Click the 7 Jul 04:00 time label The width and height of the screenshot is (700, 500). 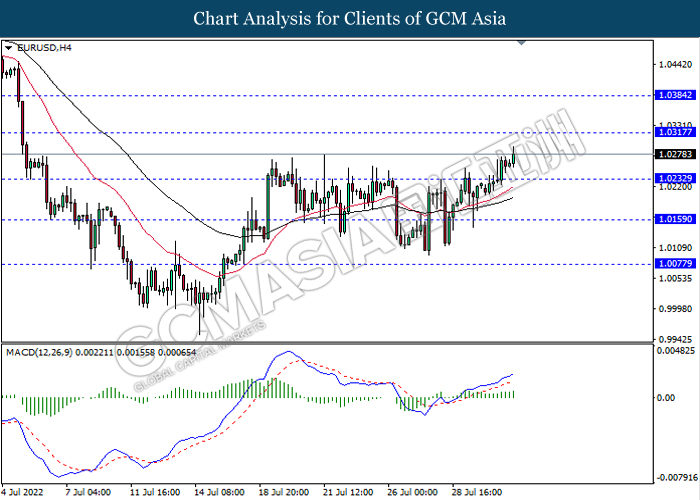[88, 492]
